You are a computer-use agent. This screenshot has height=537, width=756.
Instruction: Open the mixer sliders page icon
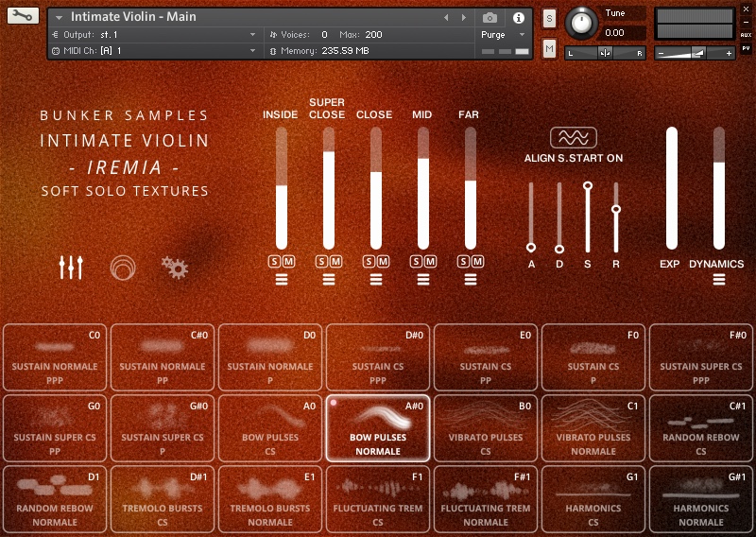click(71, 268)
